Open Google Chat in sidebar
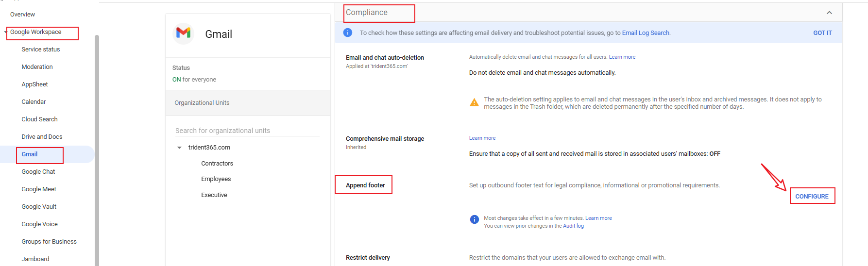868x266 pixels. pos(38,172)
